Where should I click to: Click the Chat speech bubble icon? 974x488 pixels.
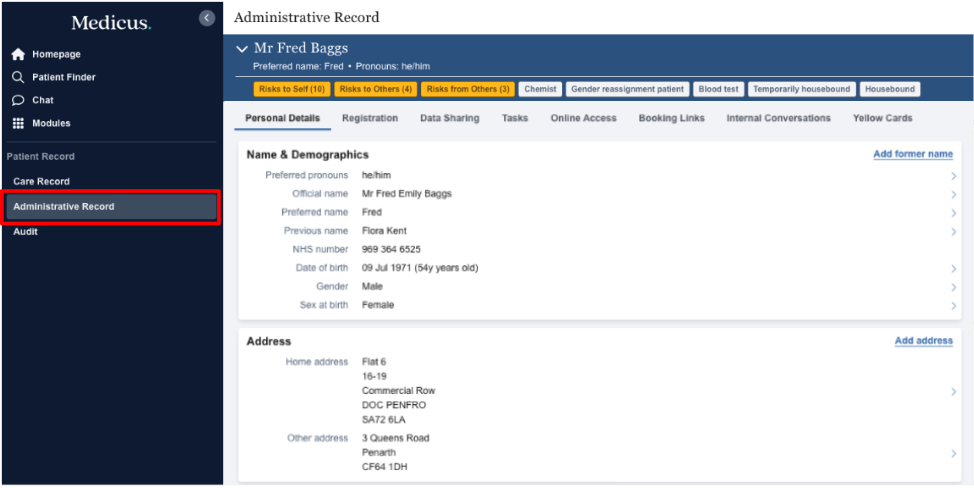(x=18, y=101)
